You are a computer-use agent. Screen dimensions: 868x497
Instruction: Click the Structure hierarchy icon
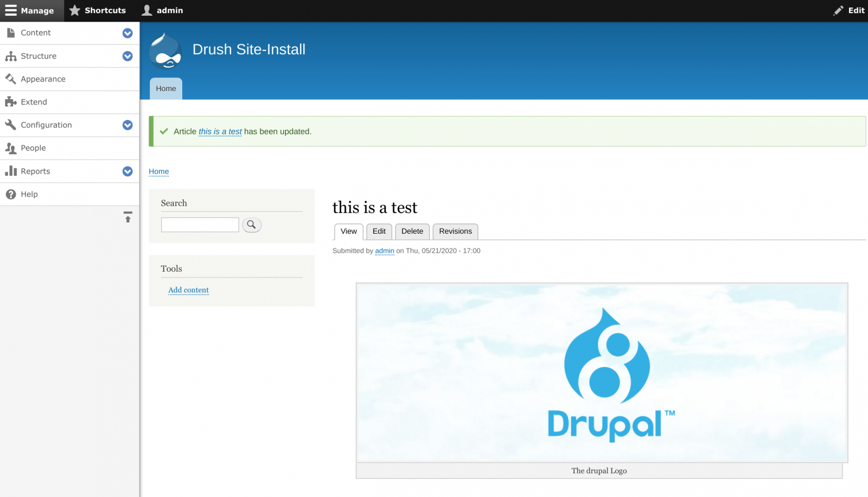(x=11, y=56)
